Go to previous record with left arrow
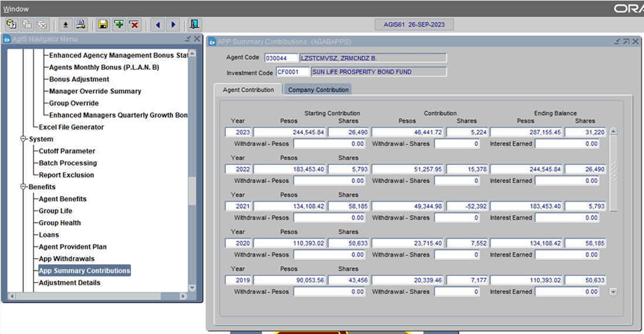Viewport: 644px width, 334px height. coord(157,25)
